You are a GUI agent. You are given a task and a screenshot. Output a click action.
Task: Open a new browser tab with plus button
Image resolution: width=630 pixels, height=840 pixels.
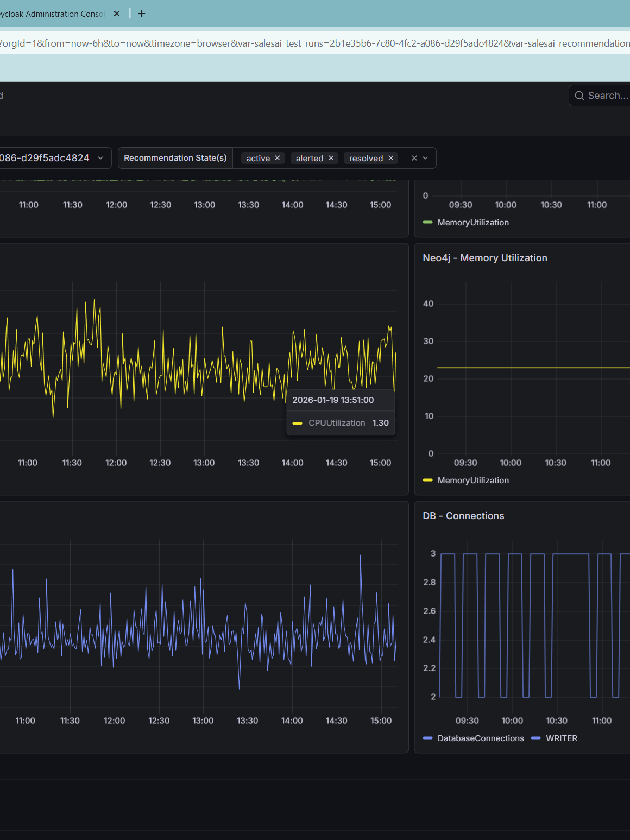[142, 14]
